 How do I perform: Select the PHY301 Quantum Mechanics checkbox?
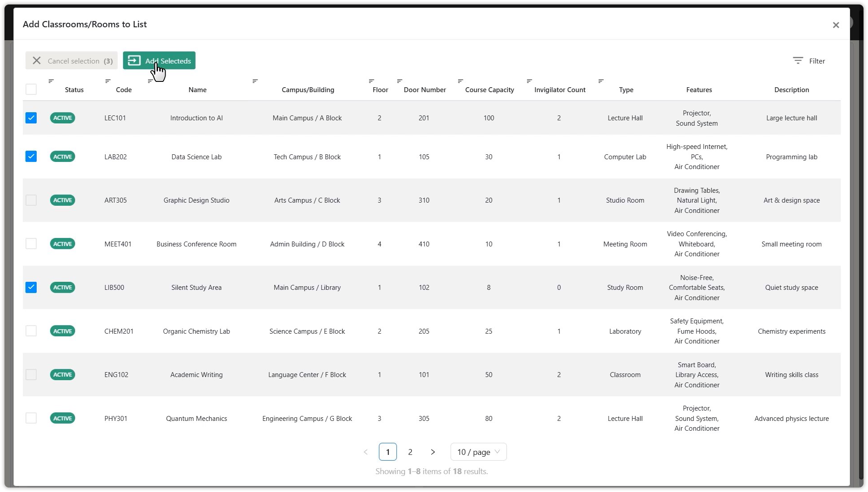31,418
